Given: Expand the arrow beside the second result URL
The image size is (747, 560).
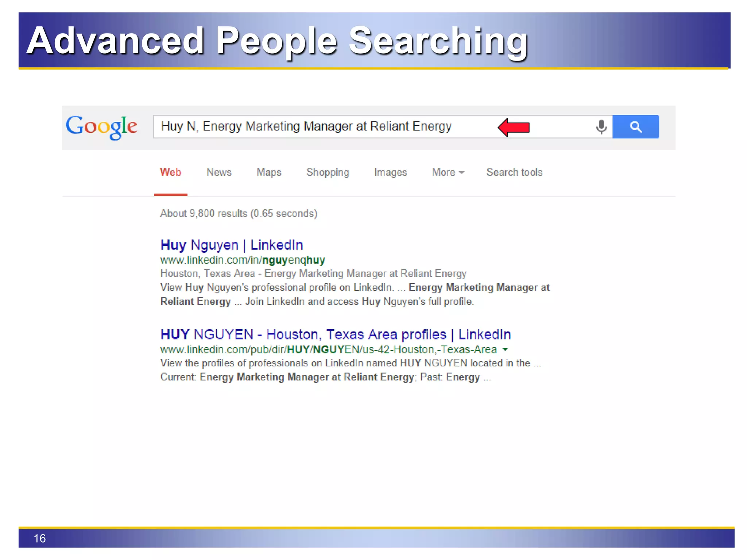Looking at the screenshot, I should click(505, 349).
